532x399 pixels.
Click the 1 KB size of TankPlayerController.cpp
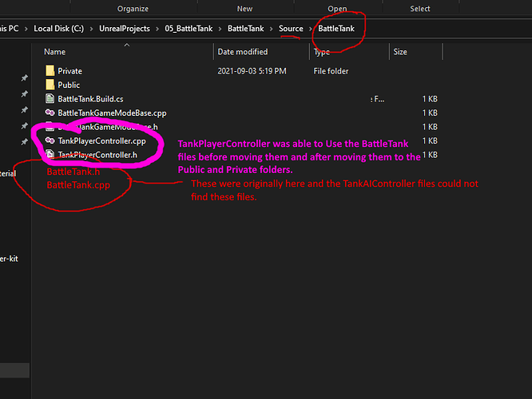430,140
